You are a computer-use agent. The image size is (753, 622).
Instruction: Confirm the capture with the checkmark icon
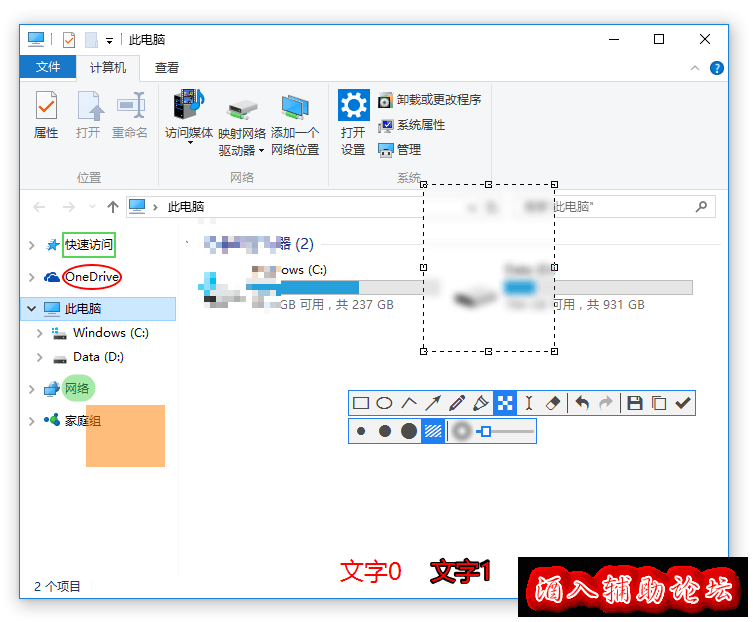coord(683,403)
